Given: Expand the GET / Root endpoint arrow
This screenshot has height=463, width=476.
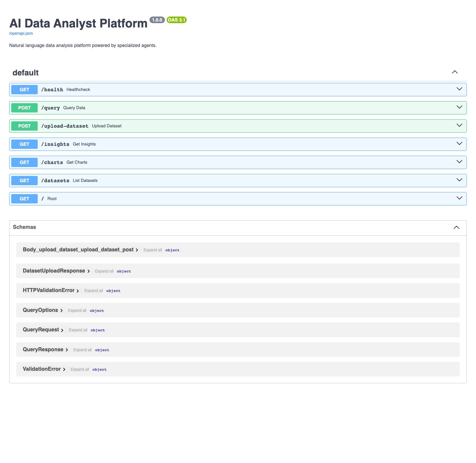Looking at the screenshot, I should coord(459,198).
